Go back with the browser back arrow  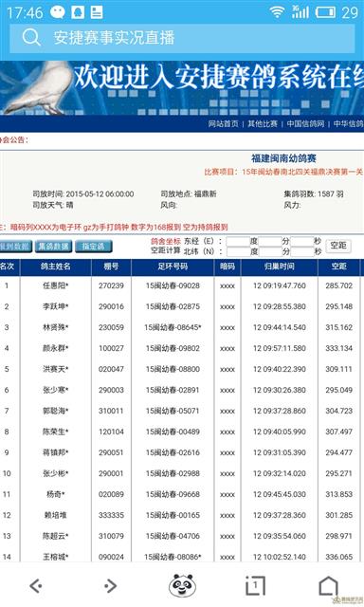[x=36, y=586]
